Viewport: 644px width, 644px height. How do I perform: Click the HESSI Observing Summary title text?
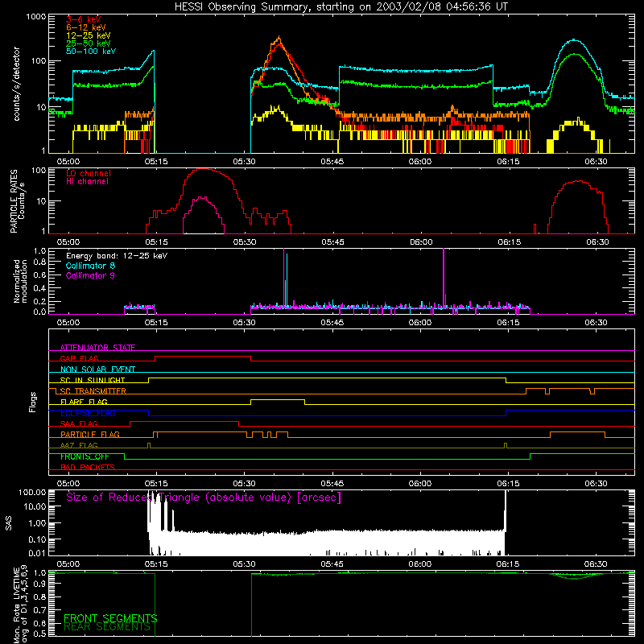(x=341, y=6)
